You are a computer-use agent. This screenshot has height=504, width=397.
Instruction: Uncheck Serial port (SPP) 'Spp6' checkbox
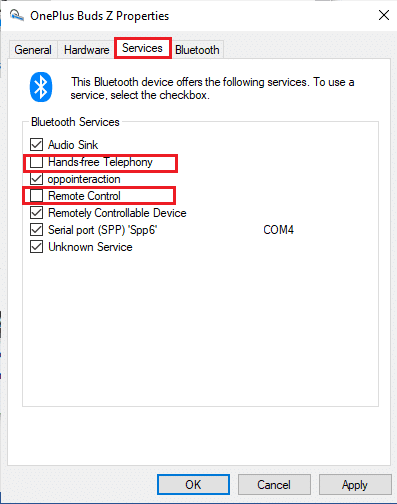pos(36,230)
